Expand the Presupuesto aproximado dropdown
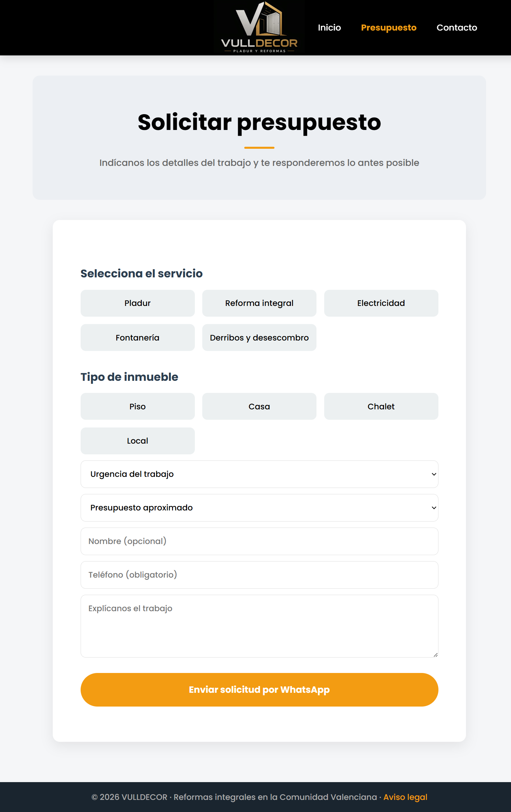 point(259,508)
